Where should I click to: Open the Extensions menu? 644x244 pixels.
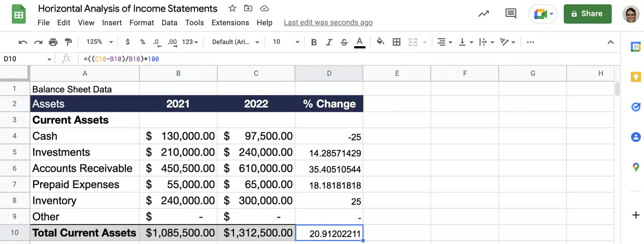tap(230, 23)
